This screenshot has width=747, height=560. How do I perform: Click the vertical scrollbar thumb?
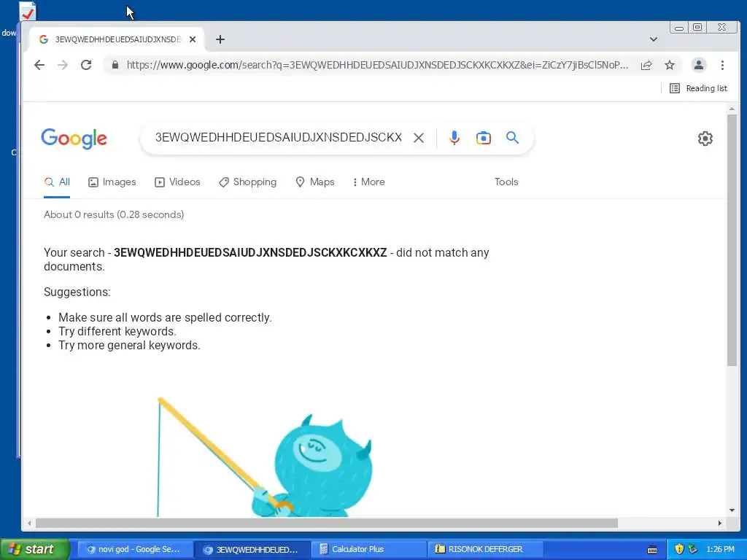(x=732, y=240)
